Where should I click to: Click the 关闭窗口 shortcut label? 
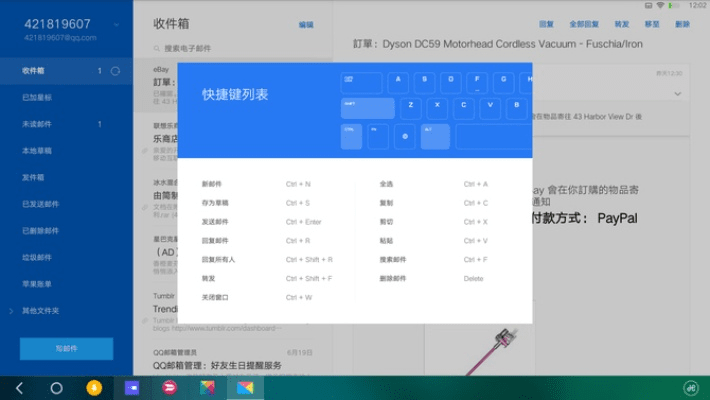click(x=215, y=298)
